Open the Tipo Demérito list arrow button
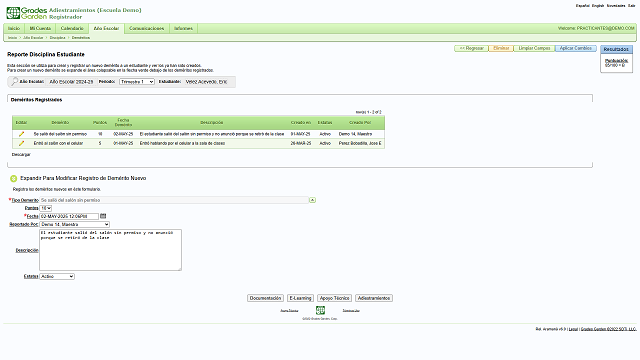 pyautogui.click(x=312, y=200)
